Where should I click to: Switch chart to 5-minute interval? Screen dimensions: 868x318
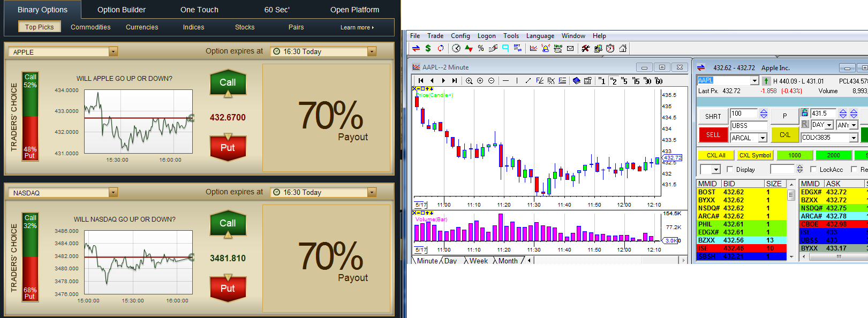624,81
